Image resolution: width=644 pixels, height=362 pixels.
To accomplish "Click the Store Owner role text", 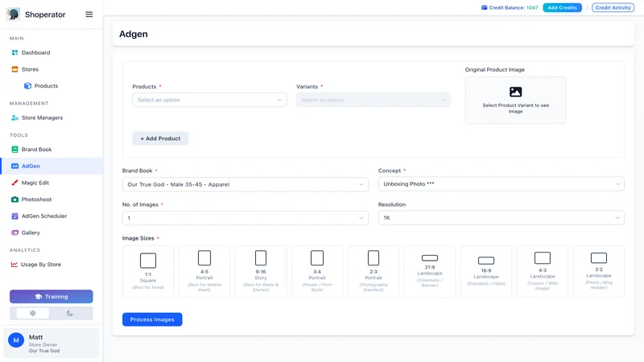I will pyautogui.click(x=43, y=345).
